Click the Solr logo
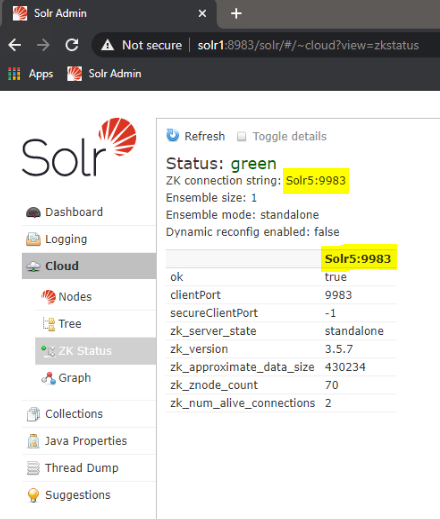Screen dimensions: 440x519 79,147
